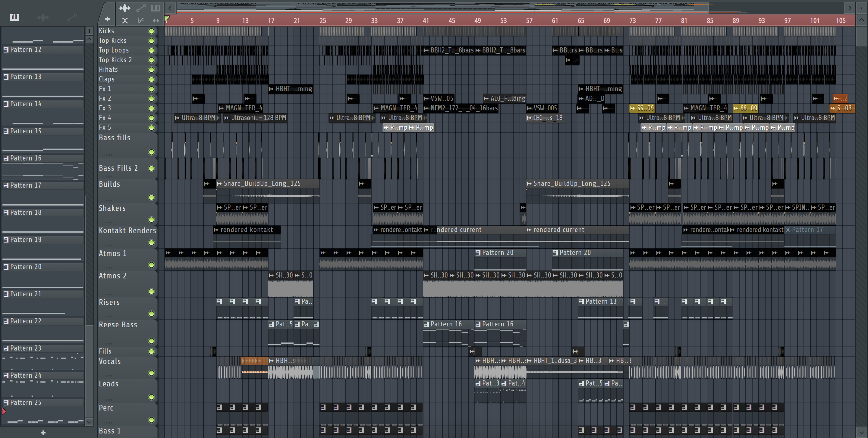This screenshot has height=438, width=868.
Task: Click the start marker flag on timeline
Action: 167,18
